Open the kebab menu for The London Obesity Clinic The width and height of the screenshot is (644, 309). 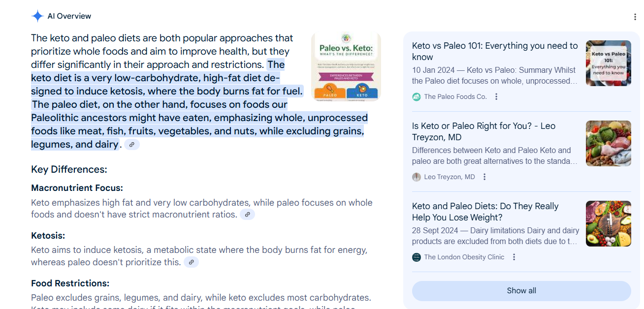pyautogui.click(x=514, y=257)
